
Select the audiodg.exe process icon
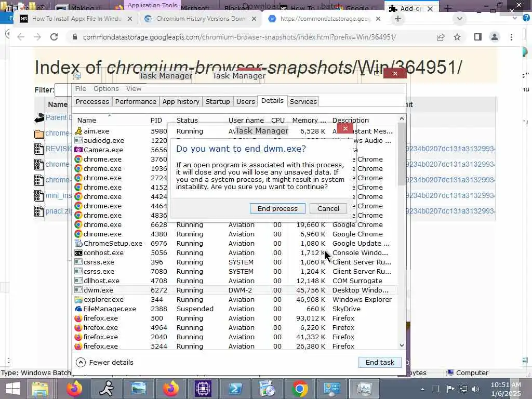click(x=78, y=140)
